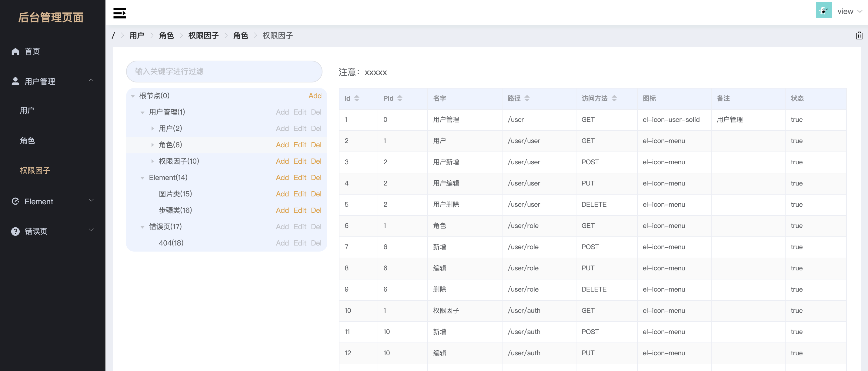Sort the table by Id column
Screen dimensions: 868x371
click(356, 98)
